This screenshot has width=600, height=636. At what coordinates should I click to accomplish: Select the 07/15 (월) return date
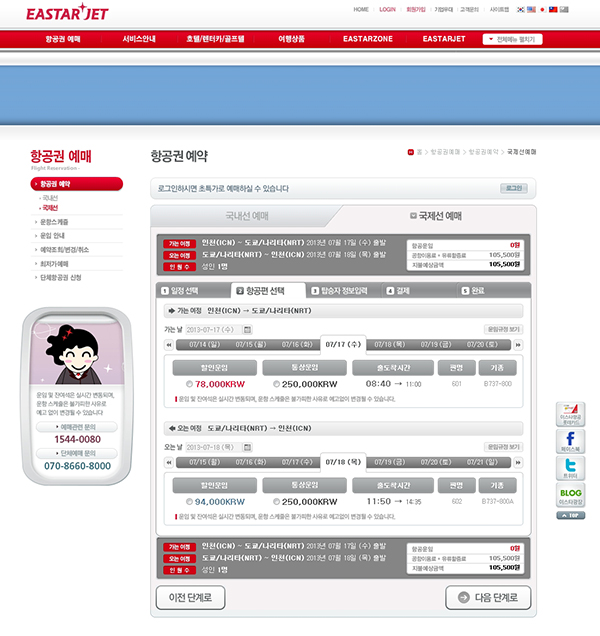(x=204, y=462)
